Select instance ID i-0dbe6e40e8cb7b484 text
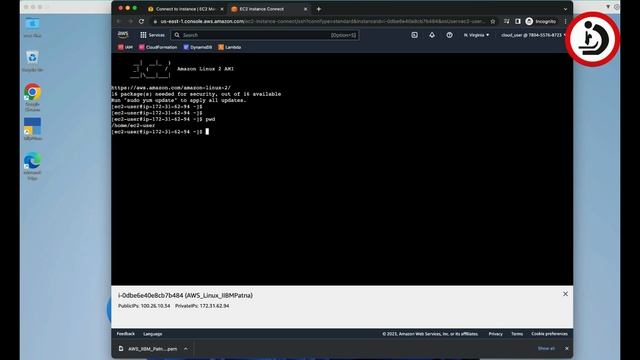The image size is (640, 360). click(150, 295)
